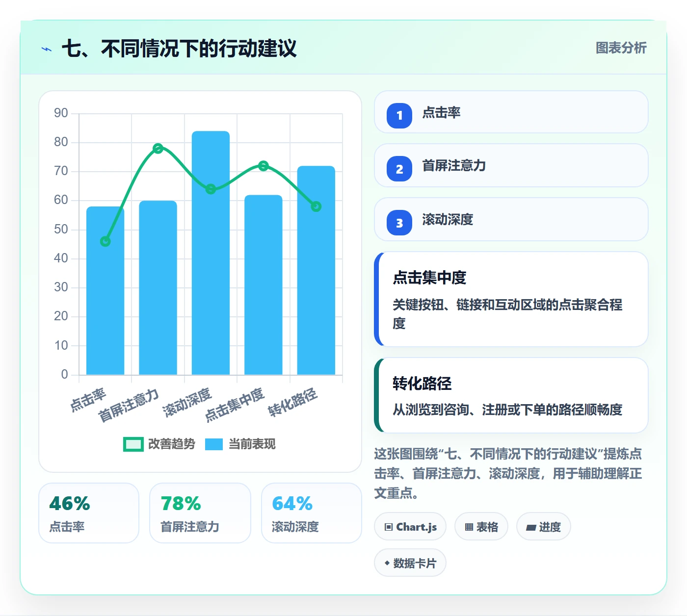
Task: Click the green line point at 46
Action: tap(105, 241)
